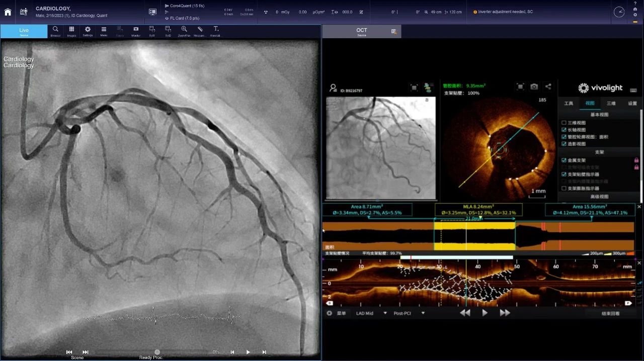Switch to the 三维 tab
Viewport: 644px width, 361px height.
point(611,103)
